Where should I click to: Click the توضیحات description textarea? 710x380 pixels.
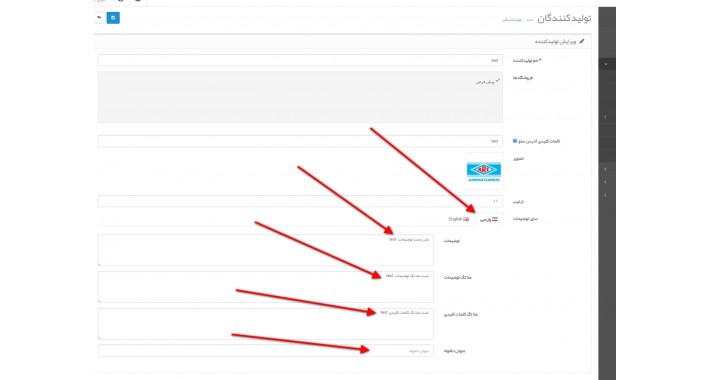[266, 250]
